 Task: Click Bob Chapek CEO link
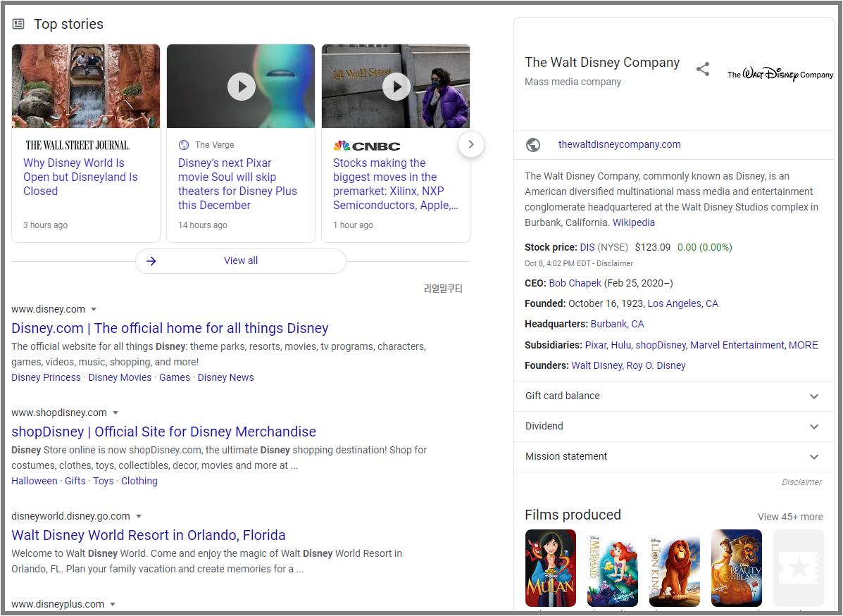(x=575, y=283)
